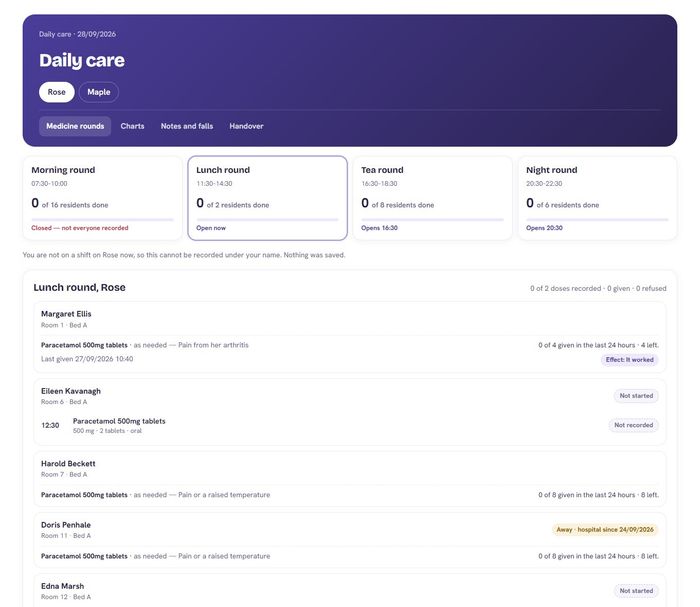Open Doris Penhale resident entry

pyautogui.click(x=350, y=540)
